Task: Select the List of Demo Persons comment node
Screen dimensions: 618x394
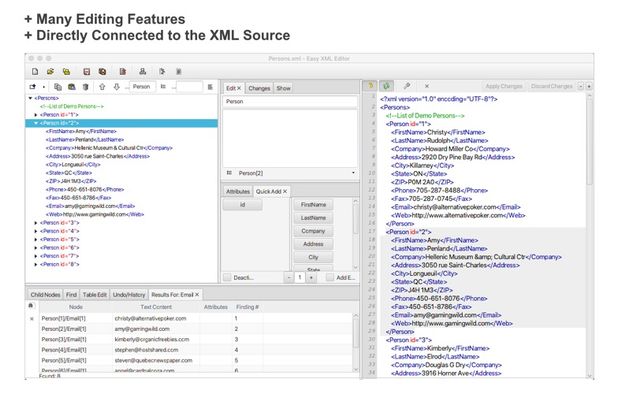Action: 72,106
